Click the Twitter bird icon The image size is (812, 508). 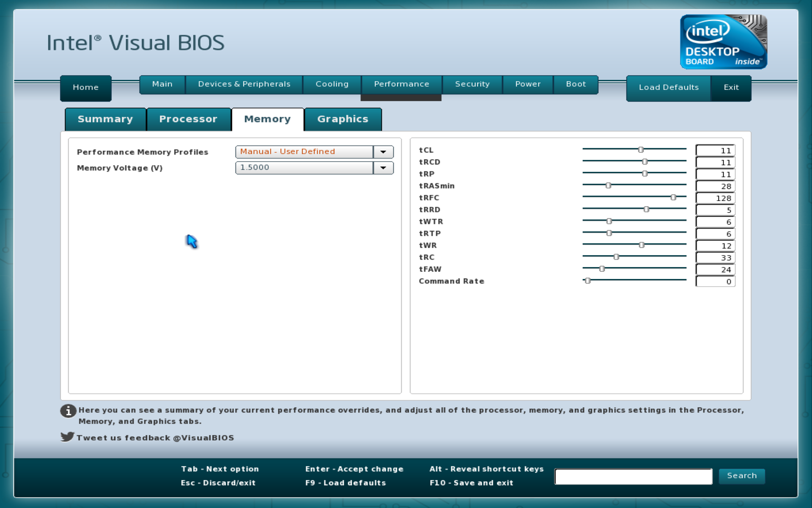pos(67,436)
